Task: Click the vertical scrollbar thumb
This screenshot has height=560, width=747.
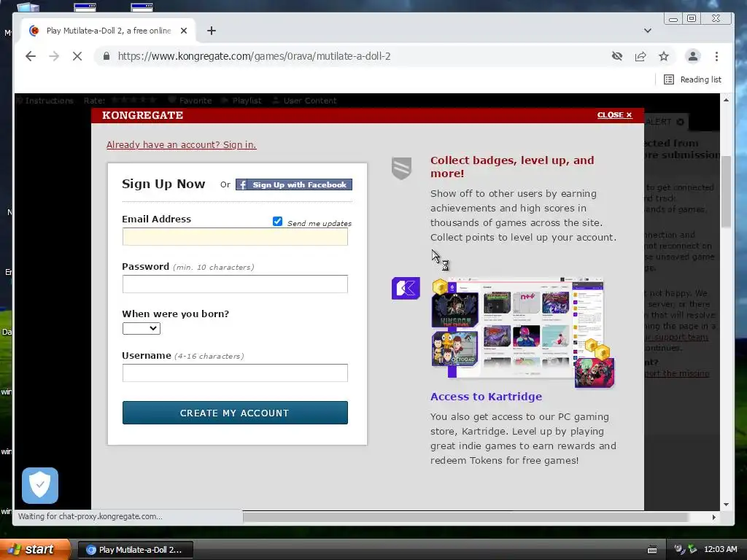Action: (x=726, y=192)
